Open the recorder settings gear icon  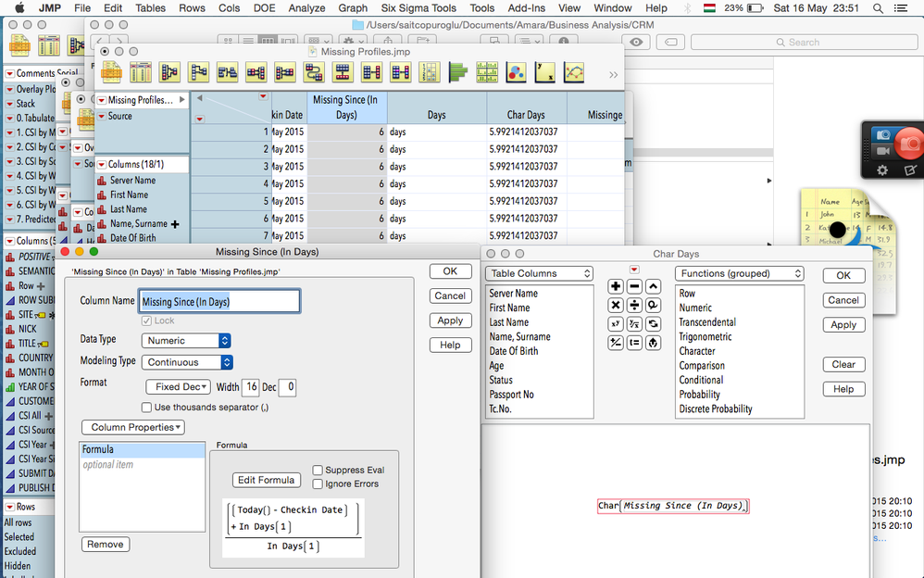tap(882, 170)
